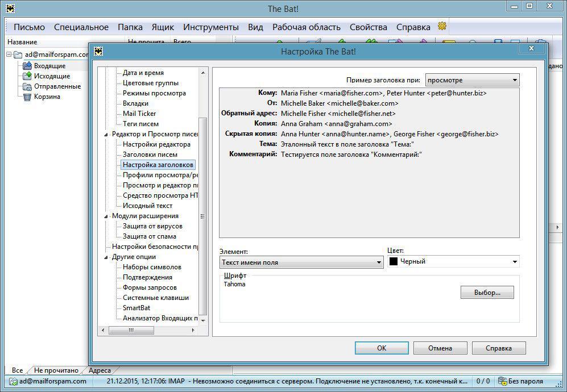Click the mail status icon in status bar

[13, 381]
